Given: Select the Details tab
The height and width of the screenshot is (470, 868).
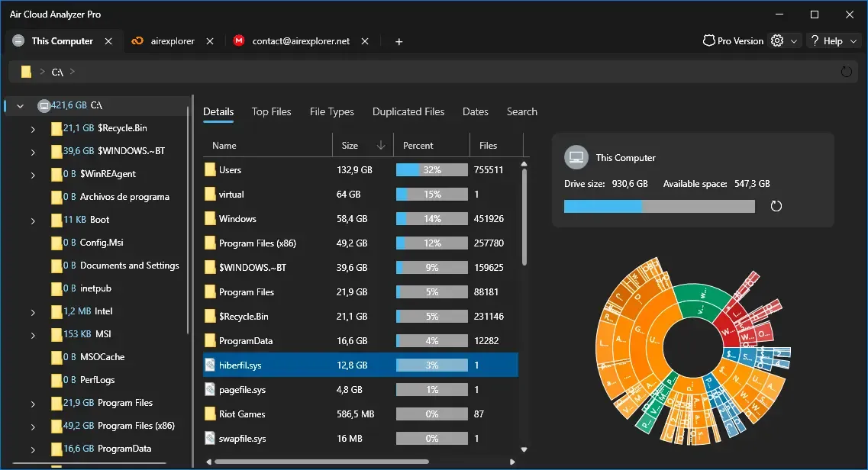Looking at the screenshot, I should pyautogui.click(x=218, y=111).
